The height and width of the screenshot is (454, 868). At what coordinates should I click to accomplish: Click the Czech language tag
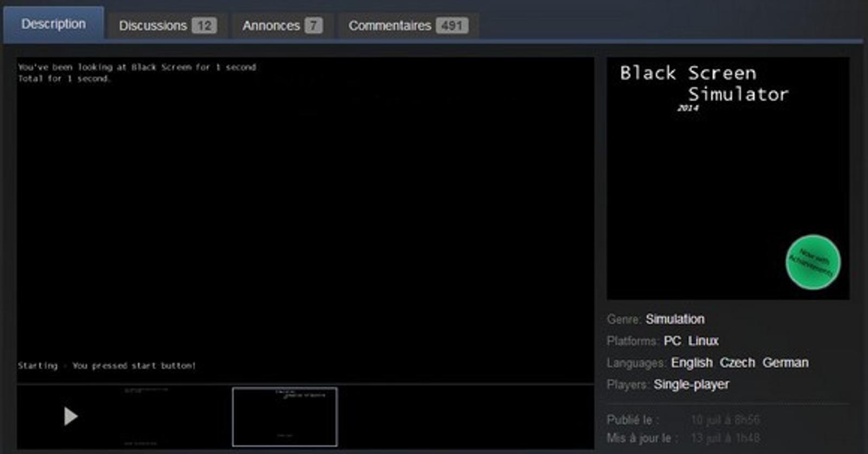(737, 363)
